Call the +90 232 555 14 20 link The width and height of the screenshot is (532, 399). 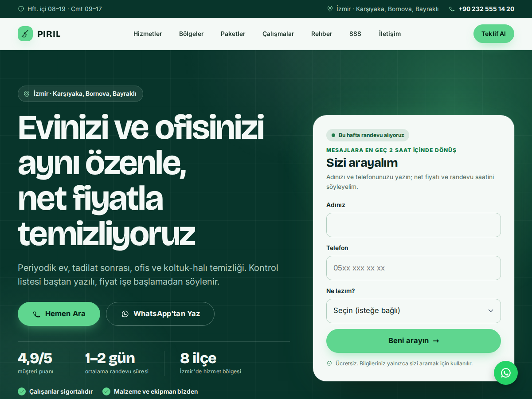(486, 9)
